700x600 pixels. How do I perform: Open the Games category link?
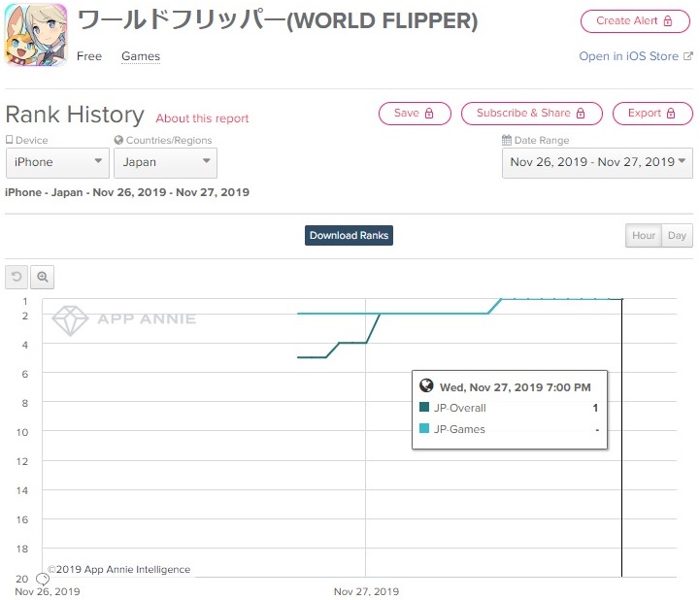141,56
